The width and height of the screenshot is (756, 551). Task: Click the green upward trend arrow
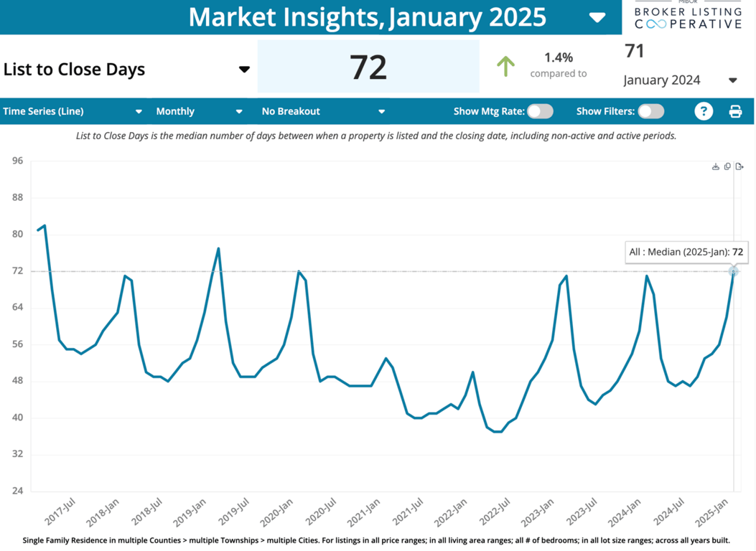[505, 67]
